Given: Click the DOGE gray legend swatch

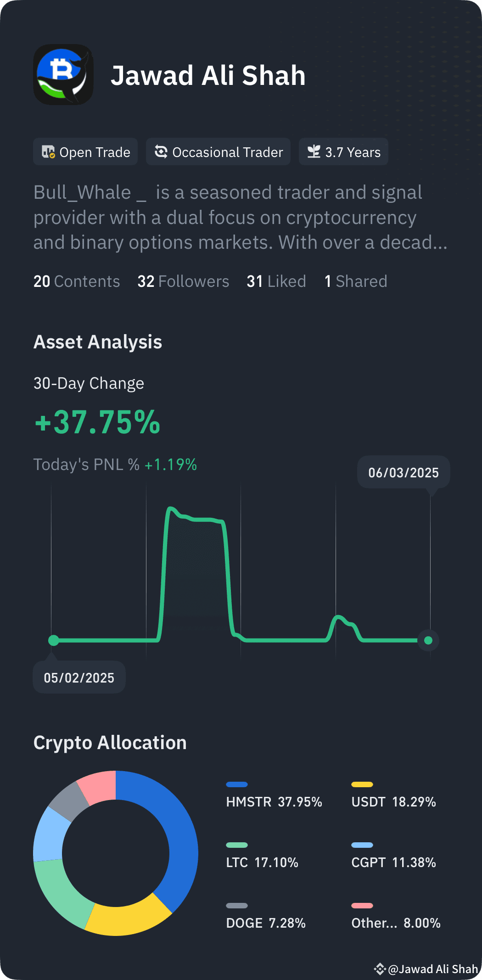Looking at the screenshot, I should (237, 906).
